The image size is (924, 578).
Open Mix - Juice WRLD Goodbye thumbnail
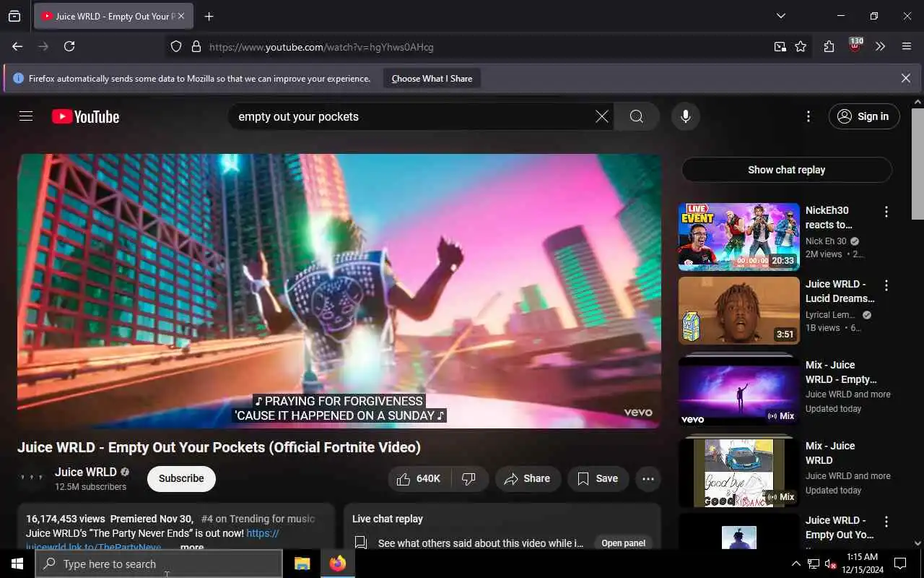738,472
